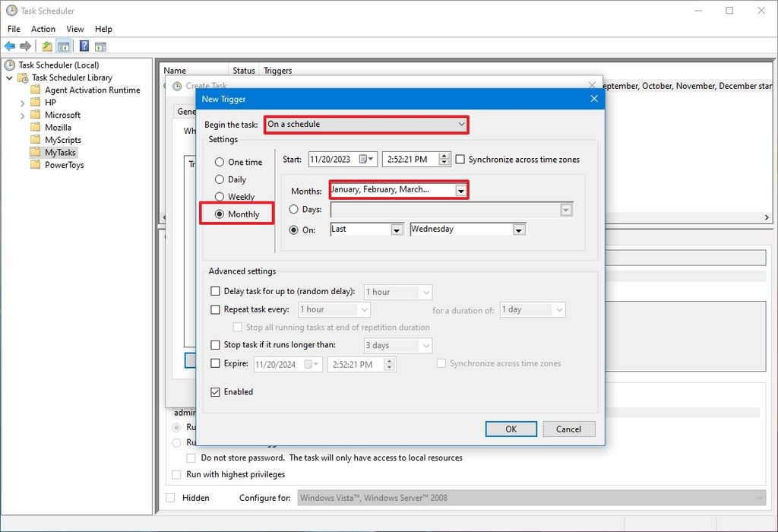Screen dimensions: 778x532
Task: Click the Start time stepper up arrow
Action: point(444,155)
